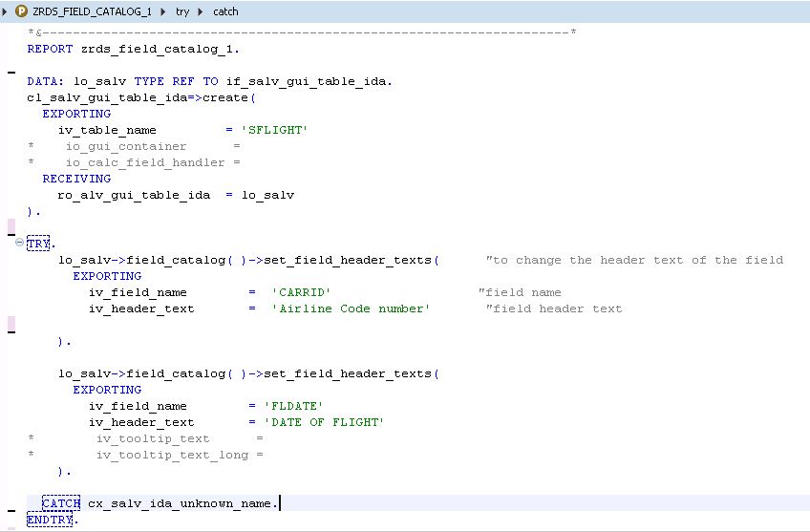Image resolution: width=810 pixels, height=532 pixels.
Task: Select the 'try' breadcrumb segment
Action: click(x=182, y=11)
